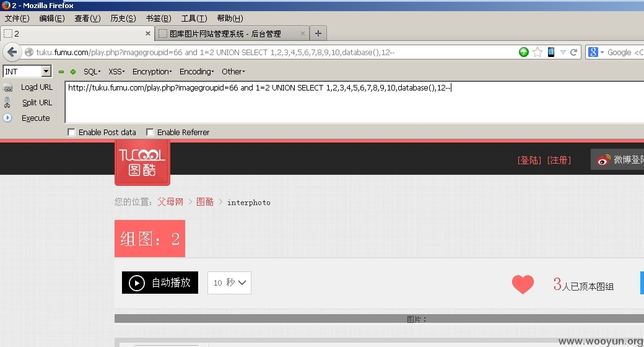
Task: Click the Split URL button
Action: 37,102
